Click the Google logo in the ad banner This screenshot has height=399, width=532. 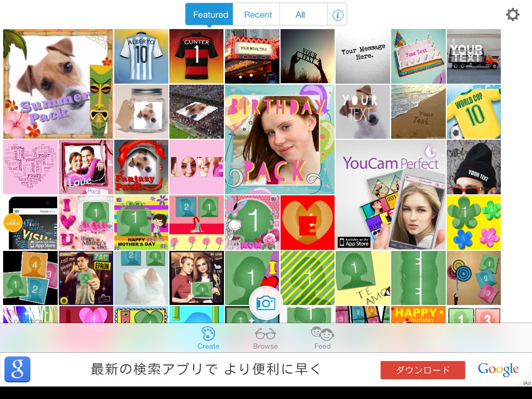(x=498, y=369)
